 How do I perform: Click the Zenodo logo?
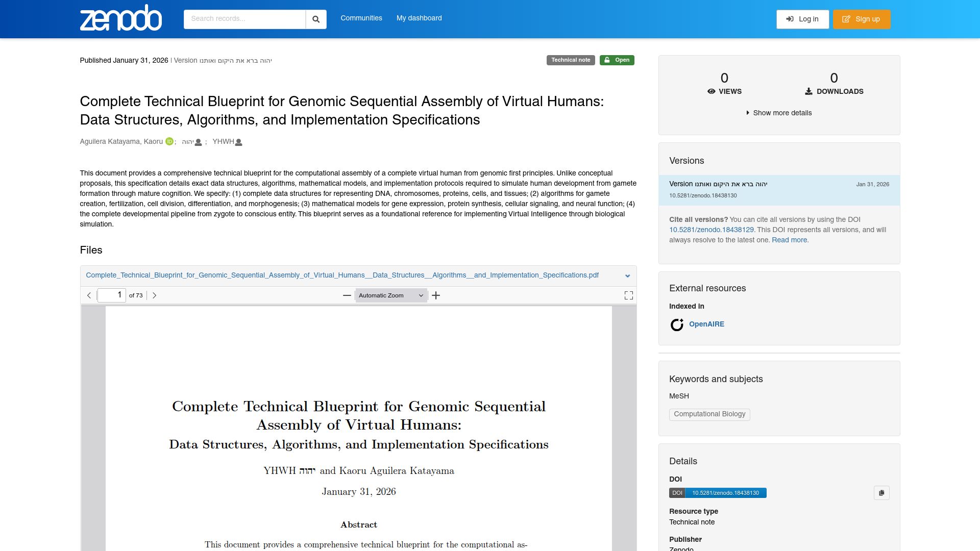tap(121, 18)
